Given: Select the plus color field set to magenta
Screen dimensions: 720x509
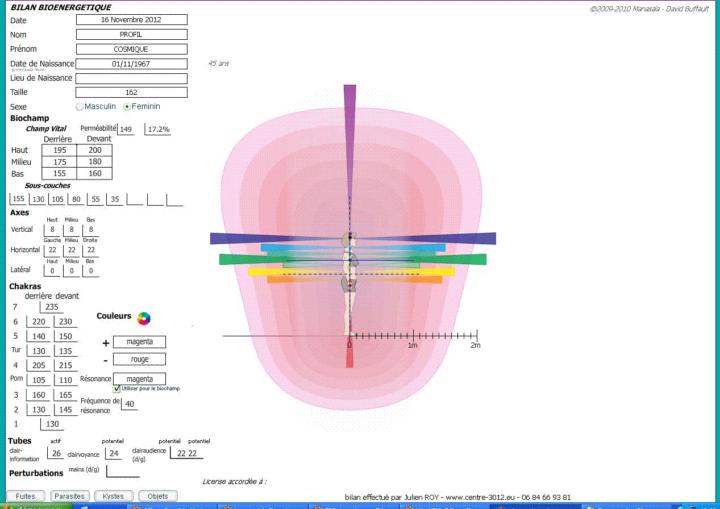Looking at the screenshot, I should tap(139, 342).
